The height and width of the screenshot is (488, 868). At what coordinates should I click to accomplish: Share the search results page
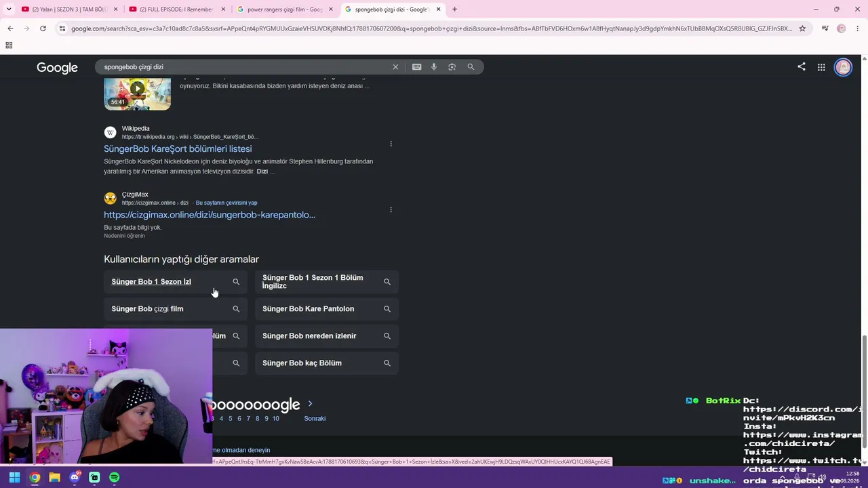(802, 67)
